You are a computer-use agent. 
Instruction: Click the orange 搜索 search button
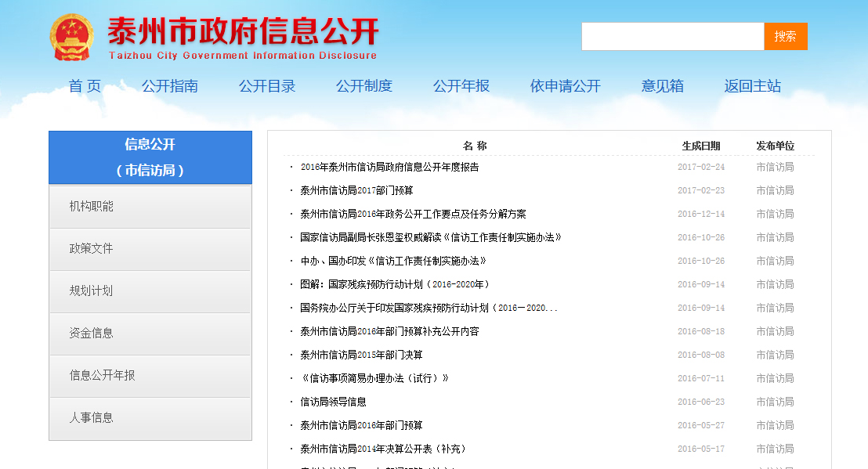pos(786,37)
